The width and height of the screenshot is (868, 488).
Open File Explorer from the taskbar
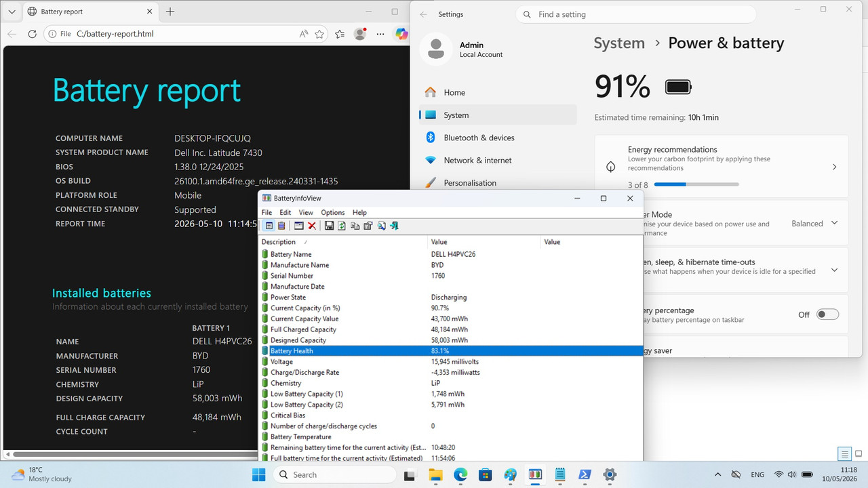coord(435,474)
